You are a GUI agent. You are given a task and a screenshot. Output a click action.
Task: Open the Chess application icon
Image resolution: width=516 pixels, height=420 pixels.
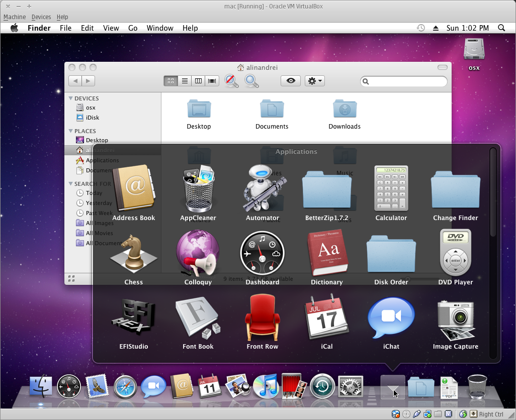point(133,253)
